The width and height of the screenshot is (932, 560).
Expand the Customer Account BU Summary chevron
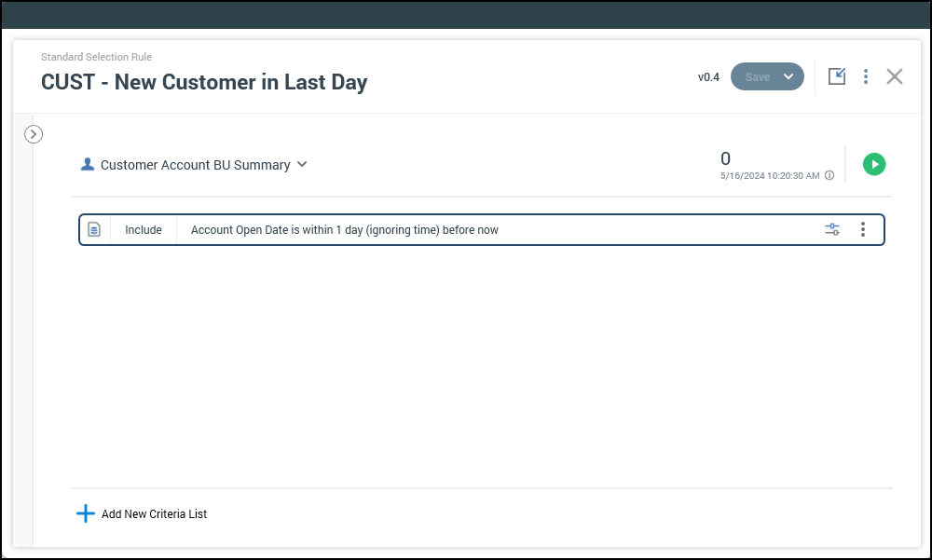click(302, 165)
